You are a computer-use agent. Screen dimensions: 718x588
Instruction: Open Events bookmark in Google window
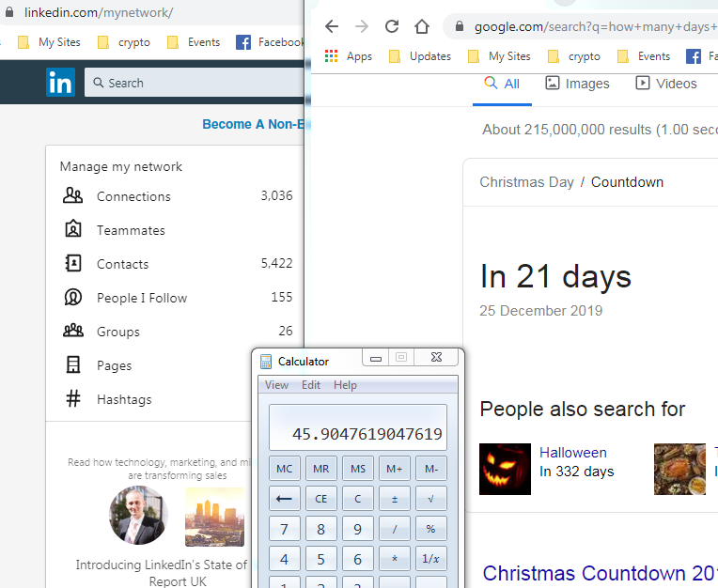[x=644, y=56]
